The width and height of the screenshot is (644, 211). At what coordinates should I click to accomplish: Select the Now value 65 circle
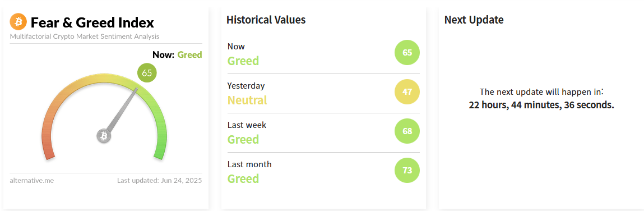[x=407, y=53]
